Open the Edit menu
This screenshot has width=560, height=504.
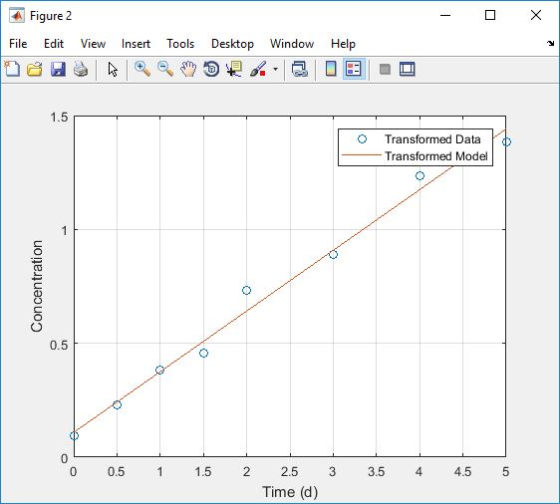tap(54, 44)
